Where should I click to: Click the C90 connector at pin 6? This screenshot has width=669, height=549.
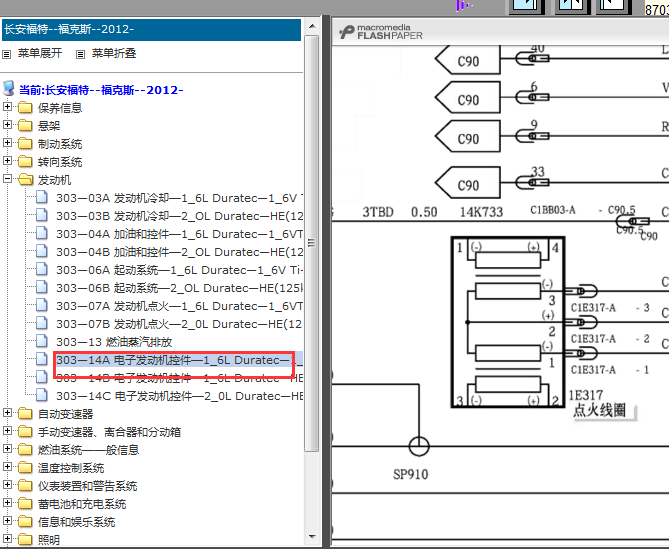468,97
